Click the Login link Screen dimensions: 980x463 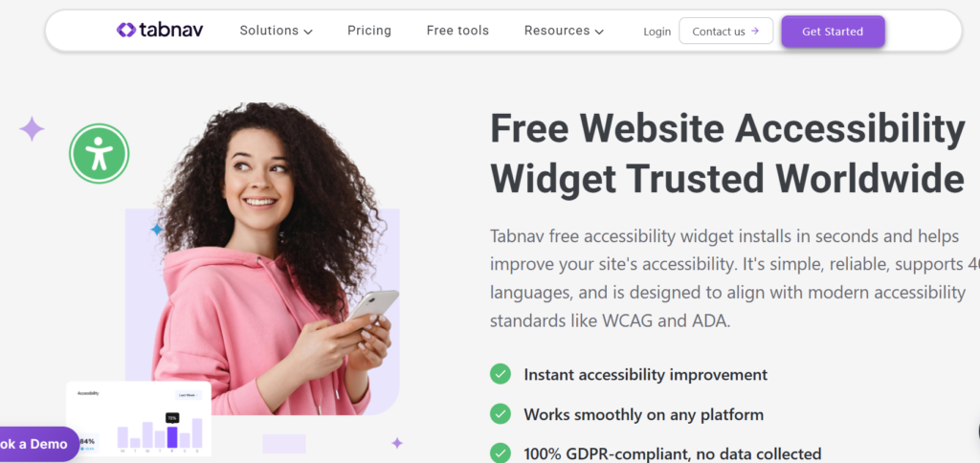[657, 32]
